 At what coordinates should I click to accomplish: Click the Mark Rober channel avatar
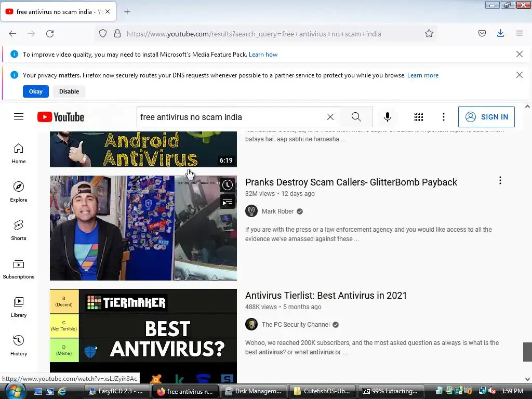(x=251, y=211)
